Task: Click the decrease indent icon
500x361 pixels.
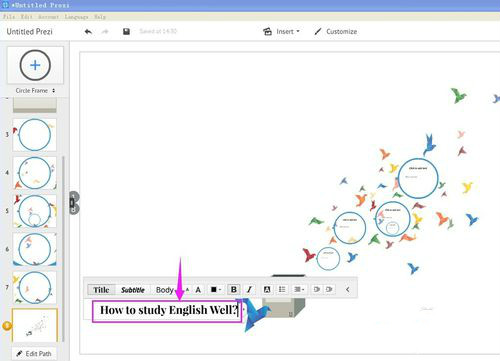Action: pyautogui.click(x=317, y=290)
